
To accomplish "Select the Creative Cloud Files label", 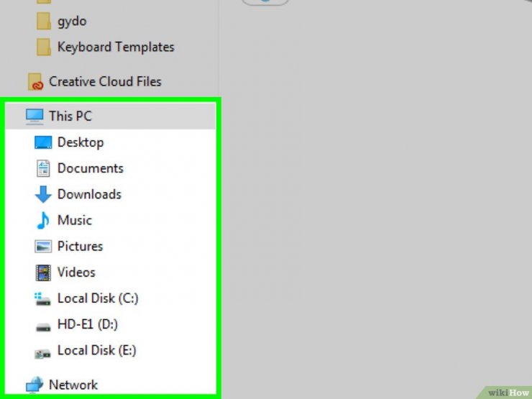I will 105,82.
